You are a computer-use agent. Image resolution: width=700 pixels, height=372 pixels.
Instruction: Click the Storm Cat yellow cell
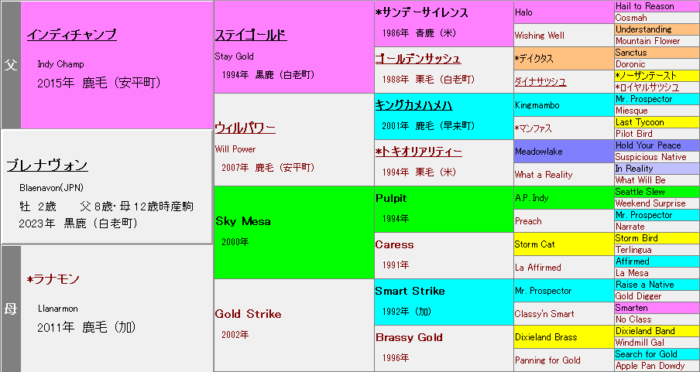(564, 244)
